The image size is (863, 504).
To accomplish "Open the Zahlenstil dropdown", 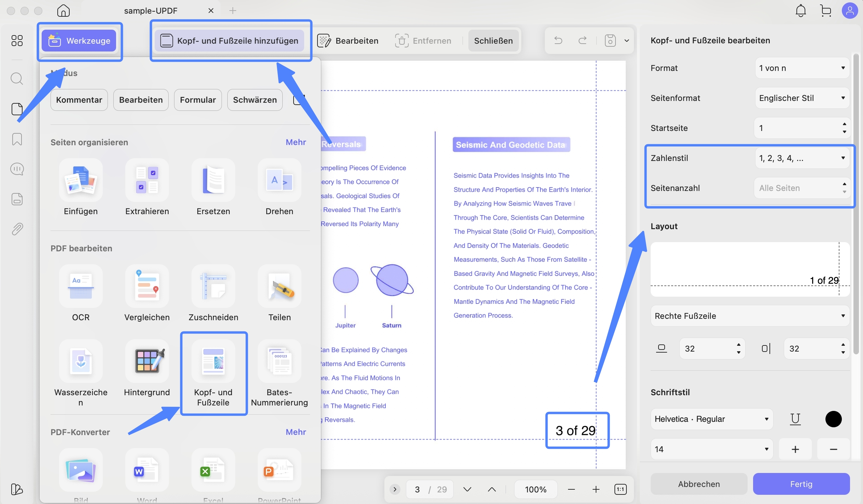I will coord(801,158).
